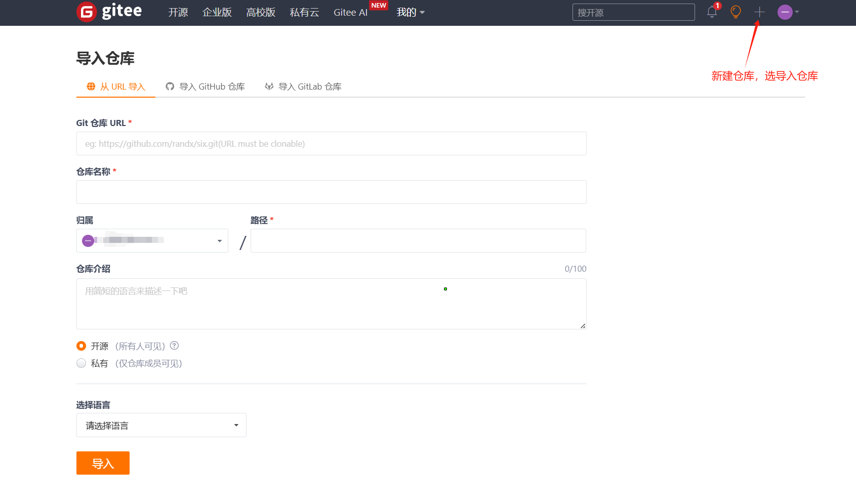
Task: Click the 0/100 character counter
Action: click(576, 269)
